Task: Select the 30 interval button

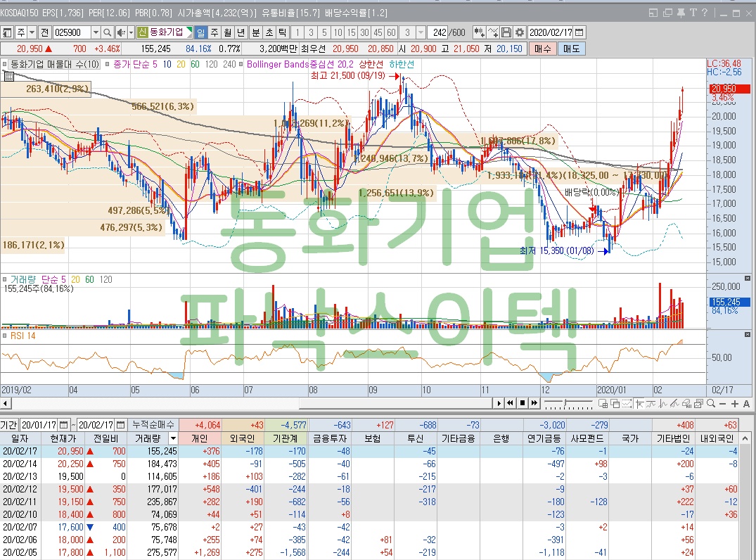Action: click(x=364, y=32)
